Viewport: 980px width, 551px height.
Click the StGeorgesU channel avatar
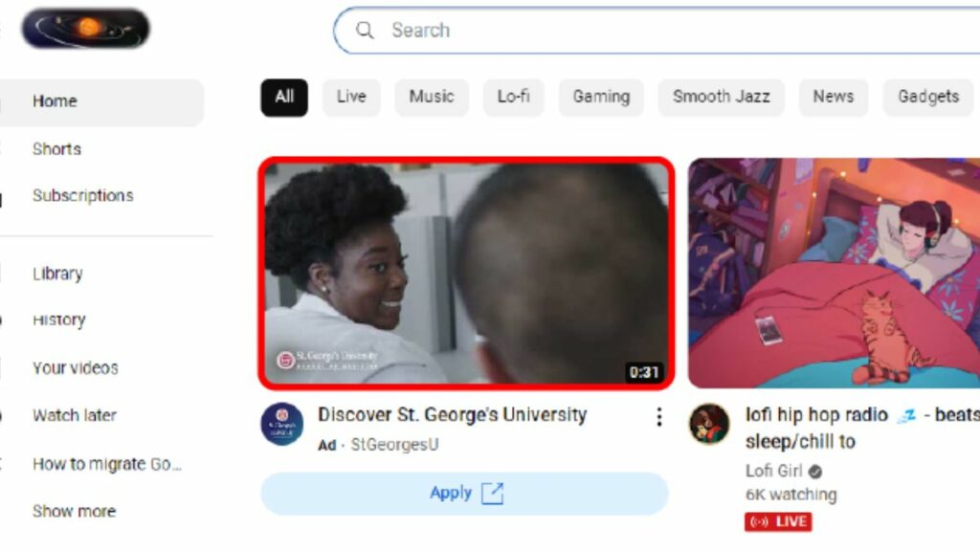(x=282, y=424)
